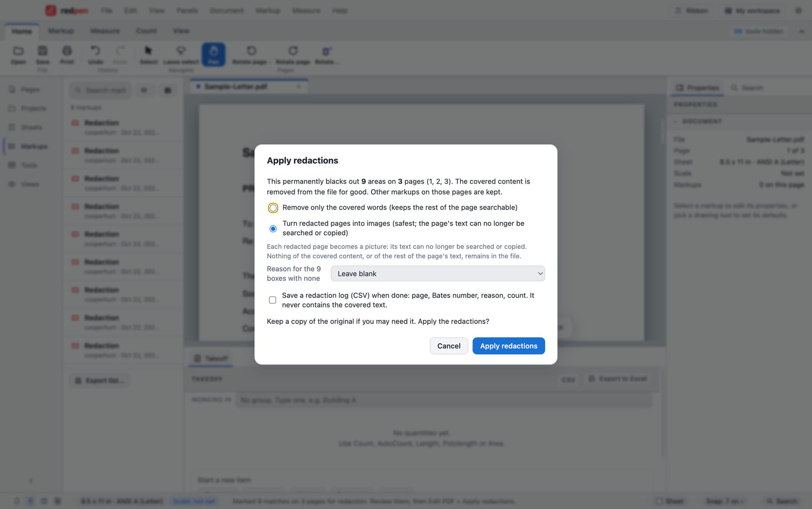The height and width of the screenshot is (509, 812).
Task: Click the Undo arrow icon
Action: pos(95,51)
